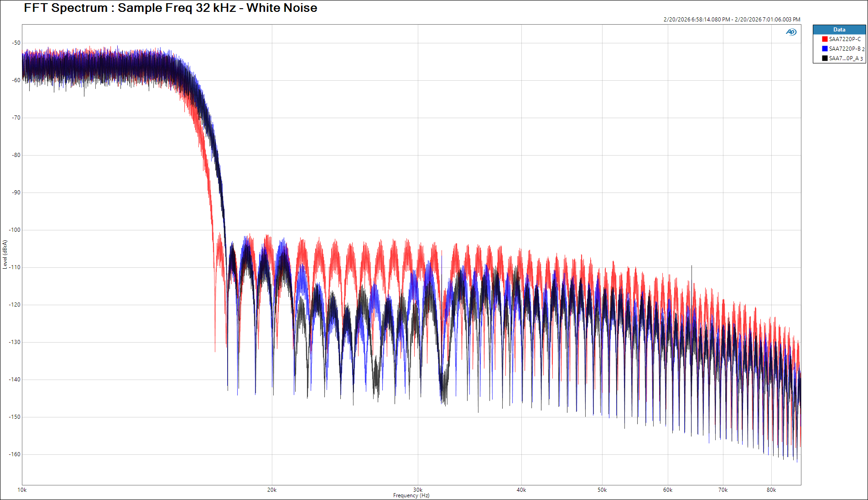Click the Frequency (Hz) X-axis label
Viewport: 868px width, 500px height.
point(411,495)
